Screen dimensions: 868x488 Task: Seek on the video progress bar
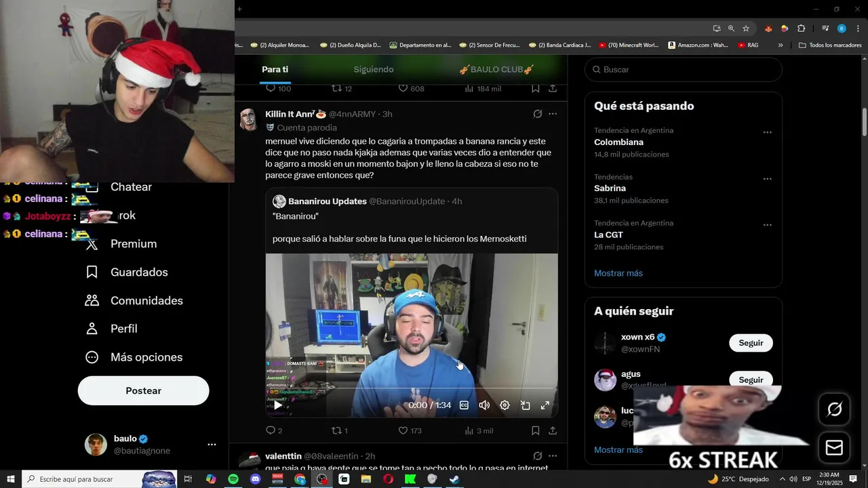(x=412, y=390)
